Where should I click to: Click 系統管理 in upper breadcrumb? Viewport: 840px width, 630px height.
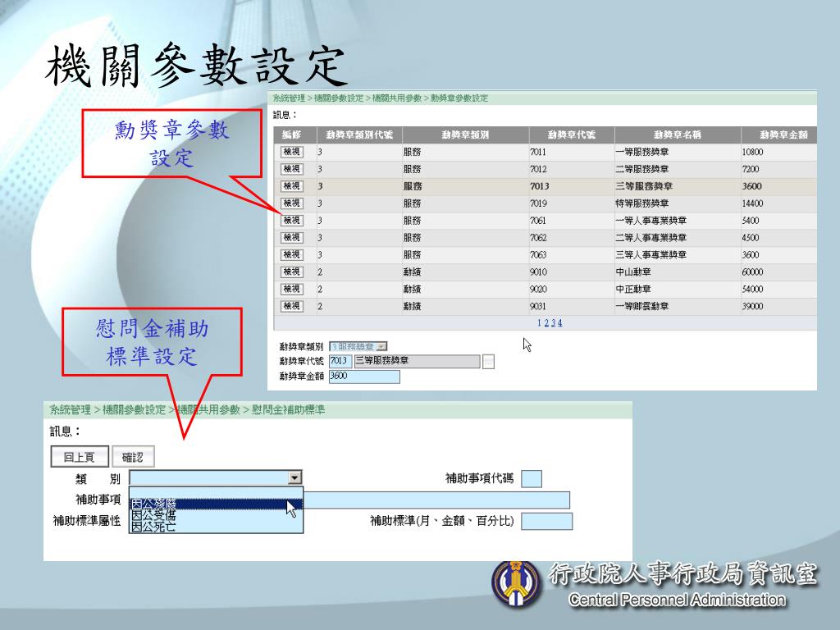[289, 98]
